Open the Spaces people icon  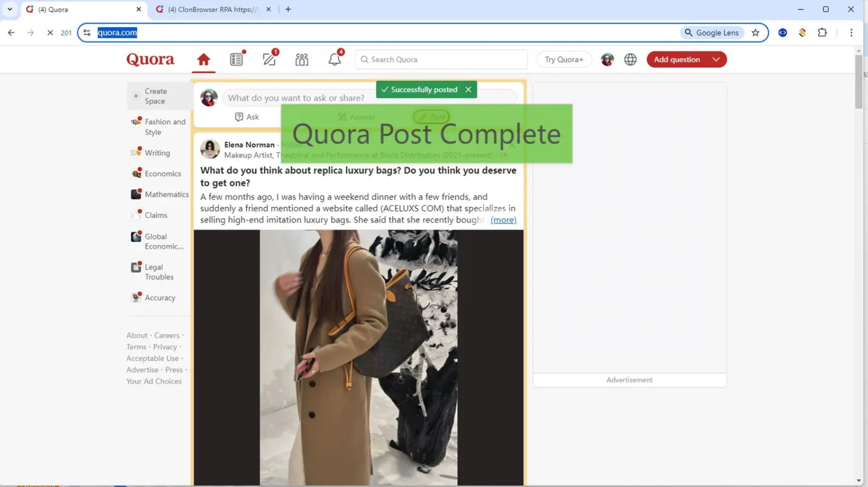click(x=302, y=60)
